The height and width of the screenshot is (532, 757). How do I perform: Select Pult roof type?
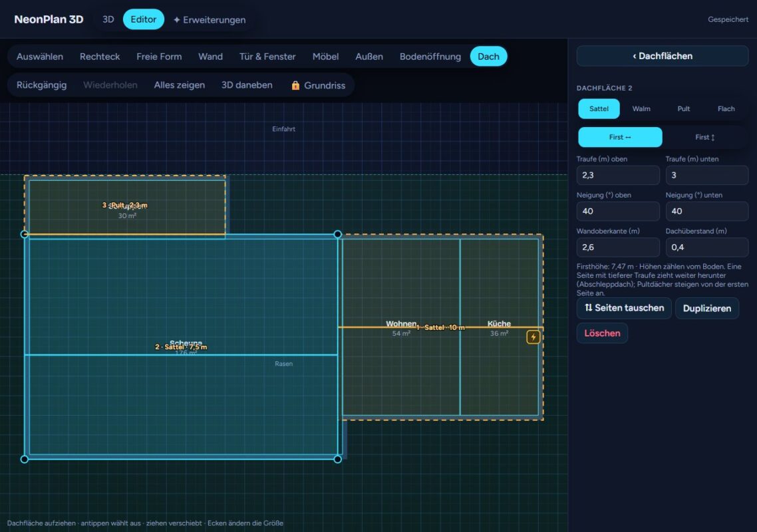coord(684,108)
